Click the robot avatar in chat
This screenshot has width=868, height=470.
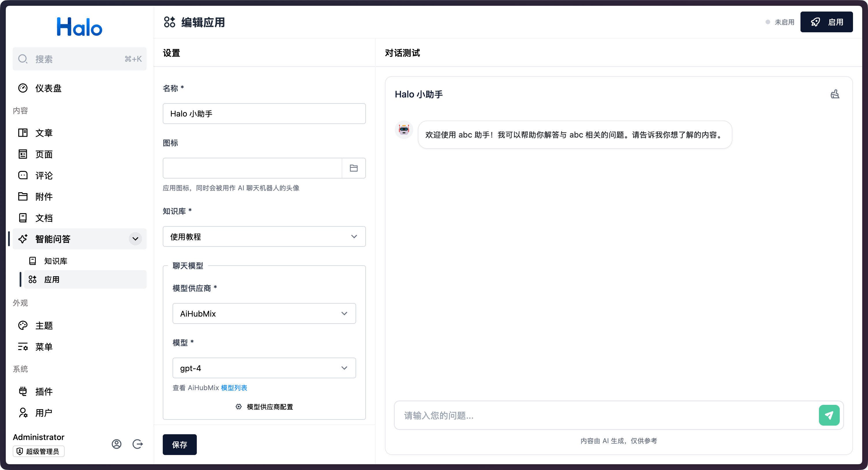click(404, 130)
